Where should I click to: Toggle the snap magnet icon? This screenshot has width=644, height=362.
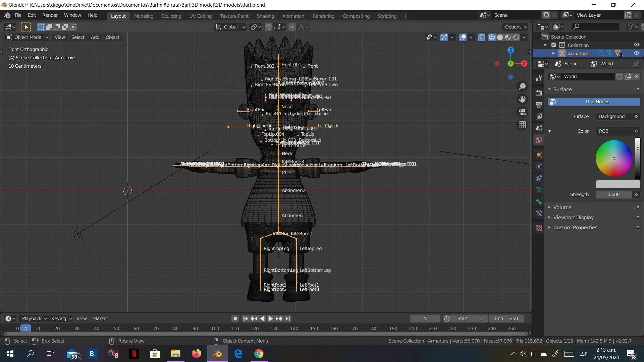268,27
